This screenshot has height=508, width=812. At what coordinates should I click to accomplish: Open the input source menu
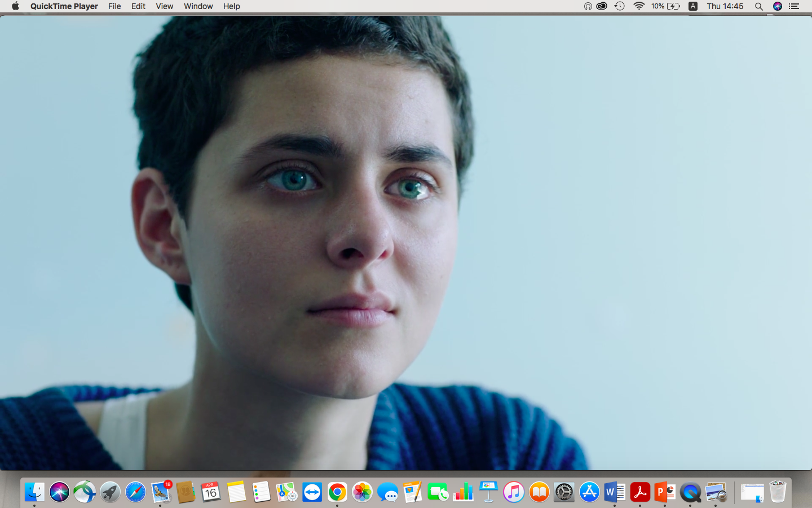click(x=693, y=6)
